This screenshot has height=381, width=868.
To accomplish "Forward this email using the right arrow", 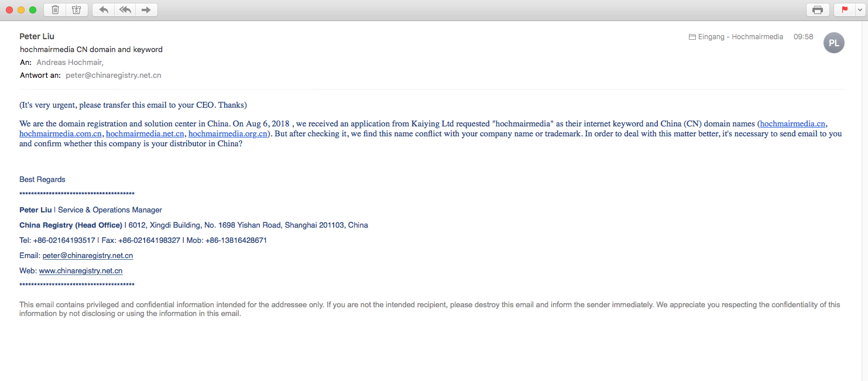I will 146,10.
